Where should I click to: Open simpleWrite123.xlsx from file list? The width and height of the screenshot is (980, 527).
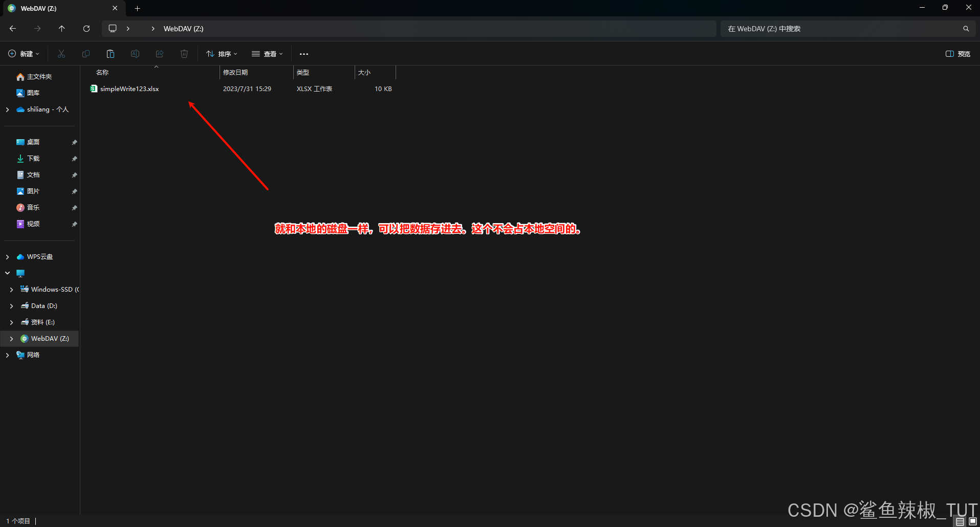(129, 89)
